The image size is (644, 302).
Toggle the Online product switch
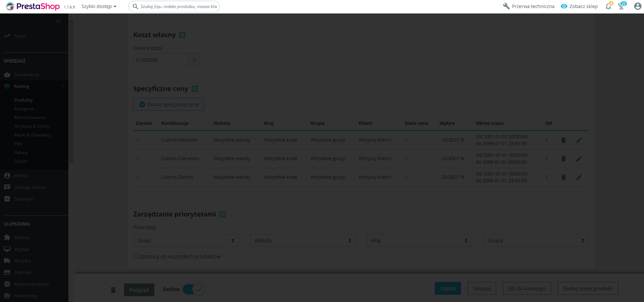194,289
